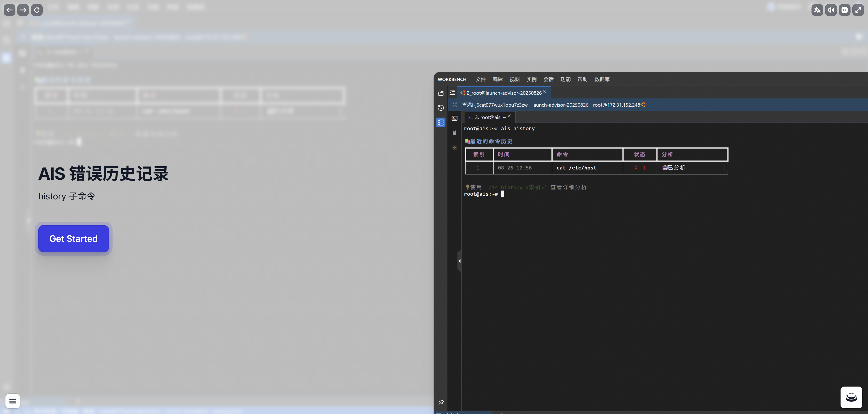Open the grid apps icon in the inner sidebar
Screen dimensions: 868x414
point(455,147)
